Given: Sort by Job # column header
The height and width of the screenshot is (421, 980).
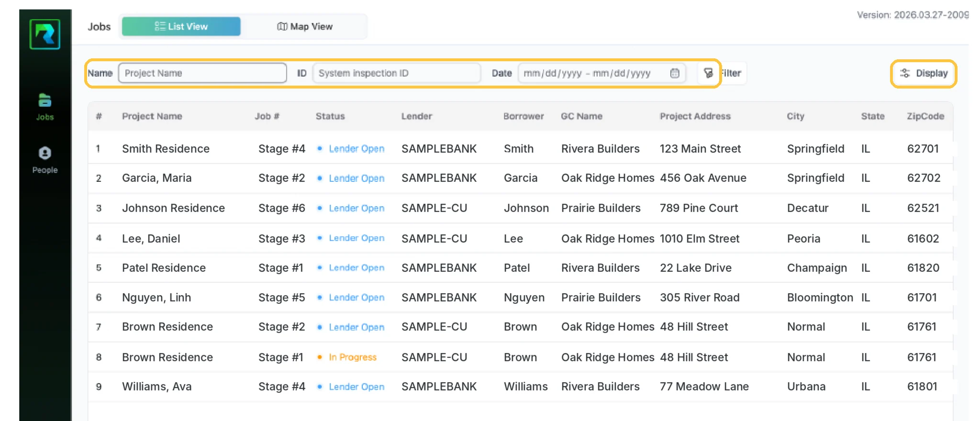Looking at the screenshot, I should (267, 116).
